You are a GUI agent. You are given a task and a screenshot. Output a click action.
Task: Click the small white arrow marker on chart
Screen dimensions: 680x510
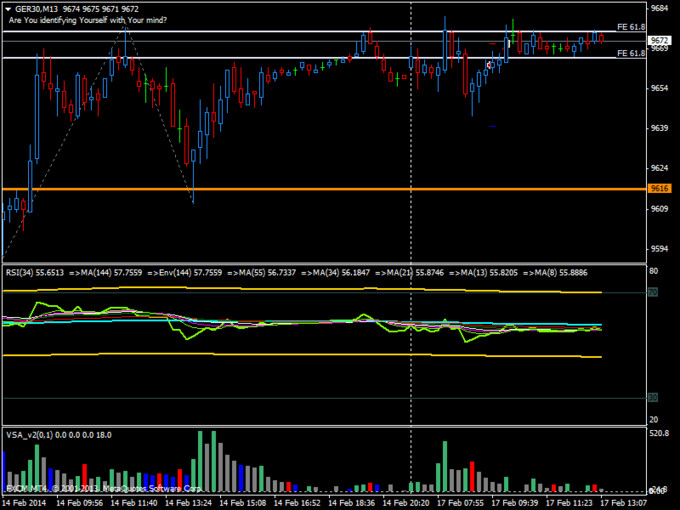pos(489,65)
